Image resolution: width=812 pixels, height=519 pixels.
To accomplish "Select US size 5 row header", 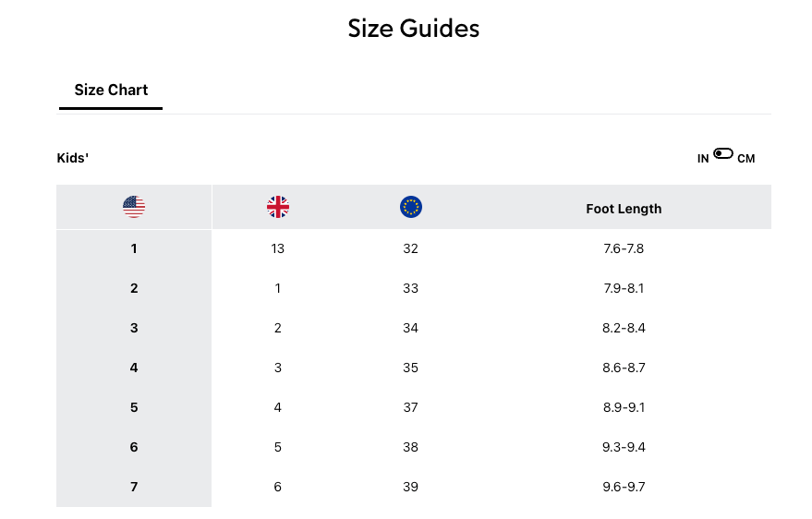I will 134,407.
